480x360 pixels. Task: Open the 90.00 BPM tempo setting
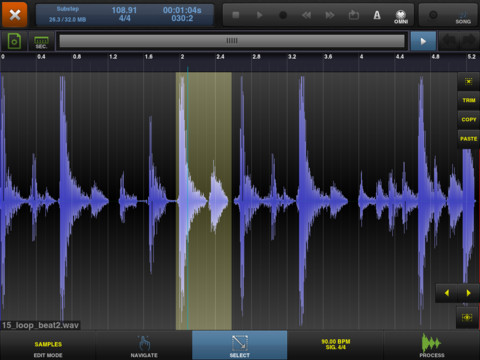pyautogui.click(x=335, y=344)
